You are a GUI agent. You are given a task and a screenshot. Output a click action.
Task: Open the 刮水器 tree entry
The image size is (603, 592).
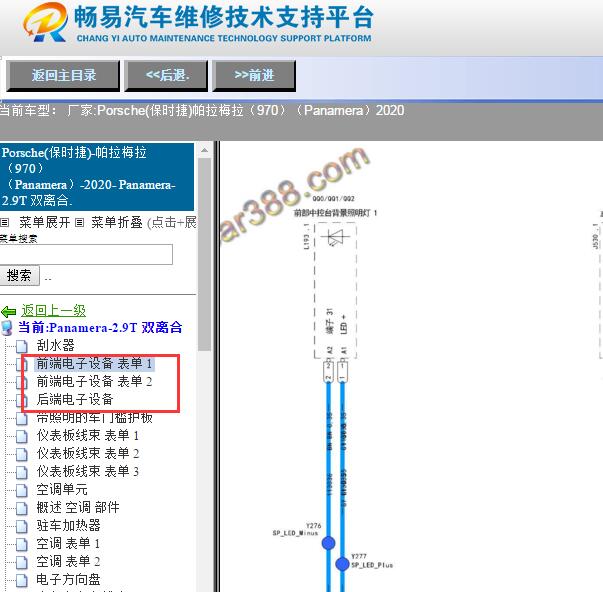(55, 345)
